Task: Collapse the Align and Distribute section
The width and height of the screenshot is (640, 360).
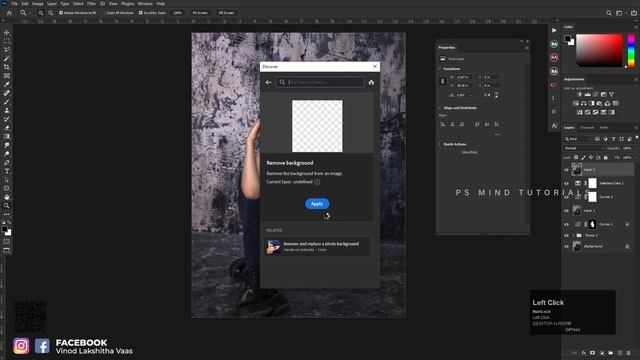Action: (440, 108)
